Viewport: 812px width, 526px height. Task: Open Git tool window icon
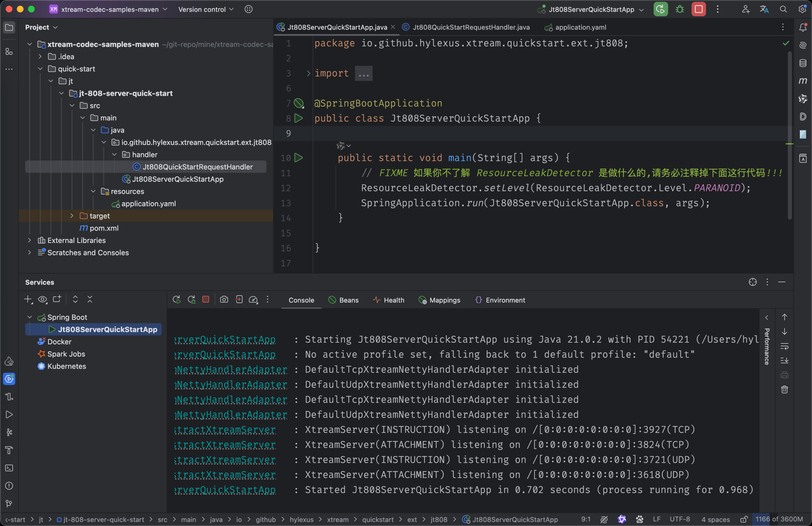[x=9, y=504]
